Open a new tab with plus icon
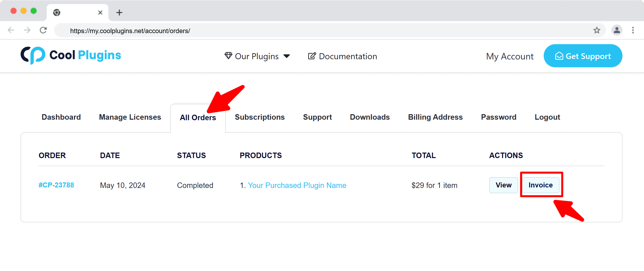 pyautogui.click(x=119, y=13)
